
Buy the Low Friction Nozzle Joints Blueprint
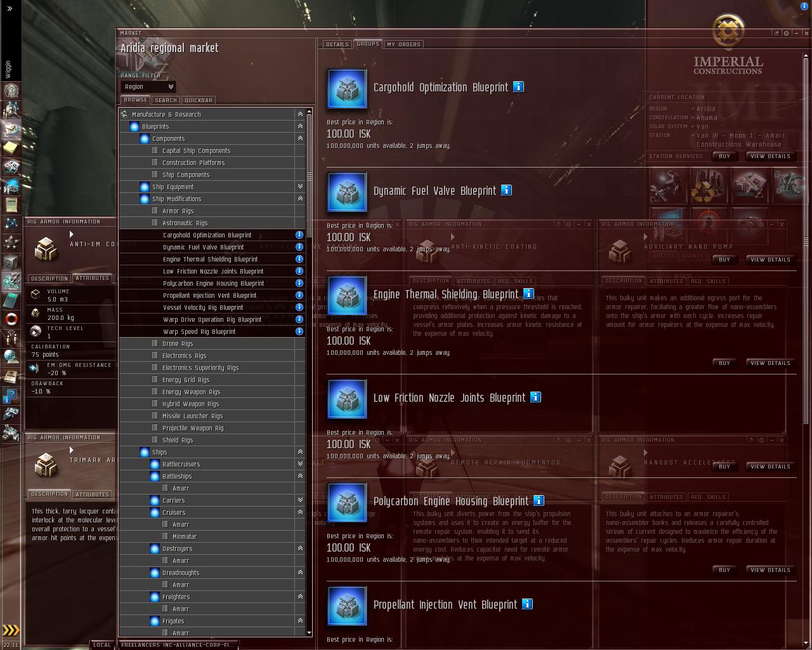pyautogui.click(x=724, y=467)
